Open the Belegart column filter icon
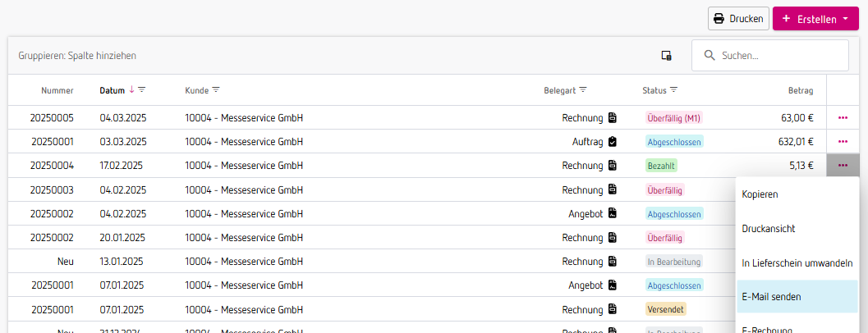The height and width of the screenshot is (333, 868). click(583, 89)
